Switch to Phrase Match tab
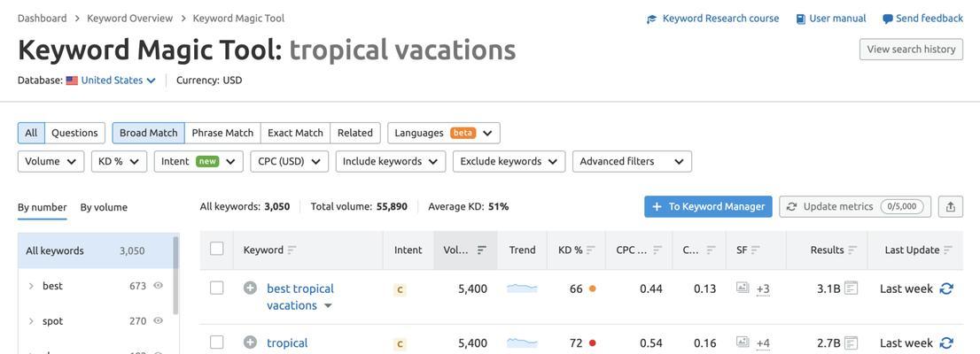The image size is (980, 354). click(222, 133)
